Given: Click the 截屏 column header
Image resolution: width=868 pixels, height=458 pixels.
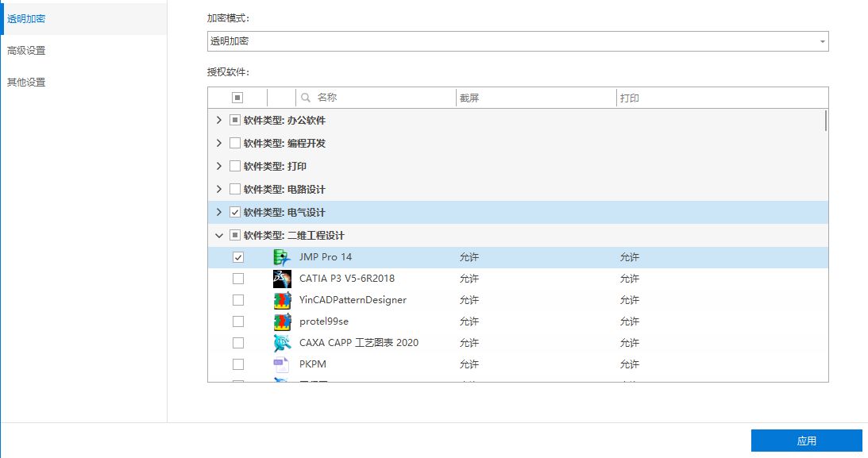Looking at the screenshot, I should pyautogui.click(x=536, y=98).
